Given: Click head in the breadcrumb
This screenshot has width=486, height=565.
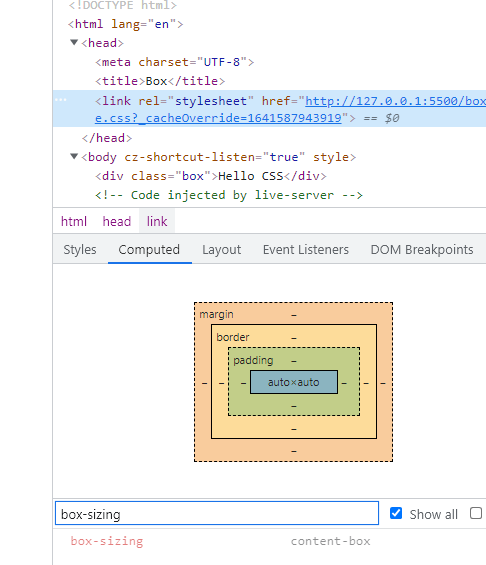Looking at the screenshot, I should click(117, 221).
